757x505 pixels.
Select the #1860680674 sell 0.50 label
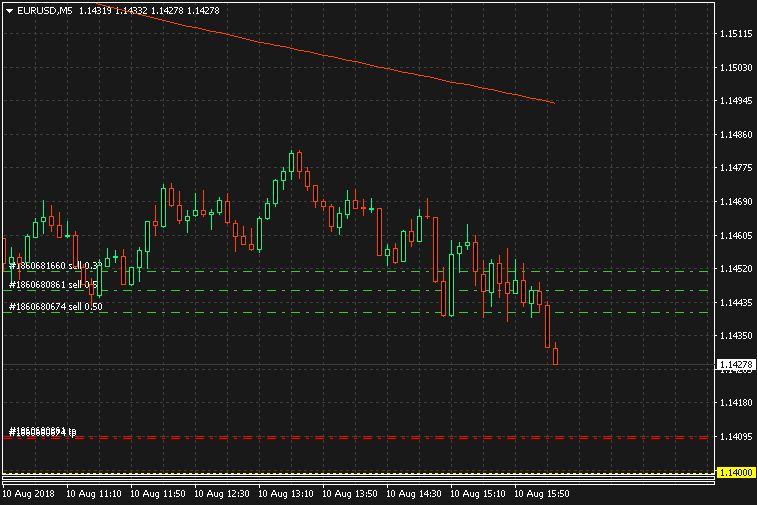(x=56, y=306)
